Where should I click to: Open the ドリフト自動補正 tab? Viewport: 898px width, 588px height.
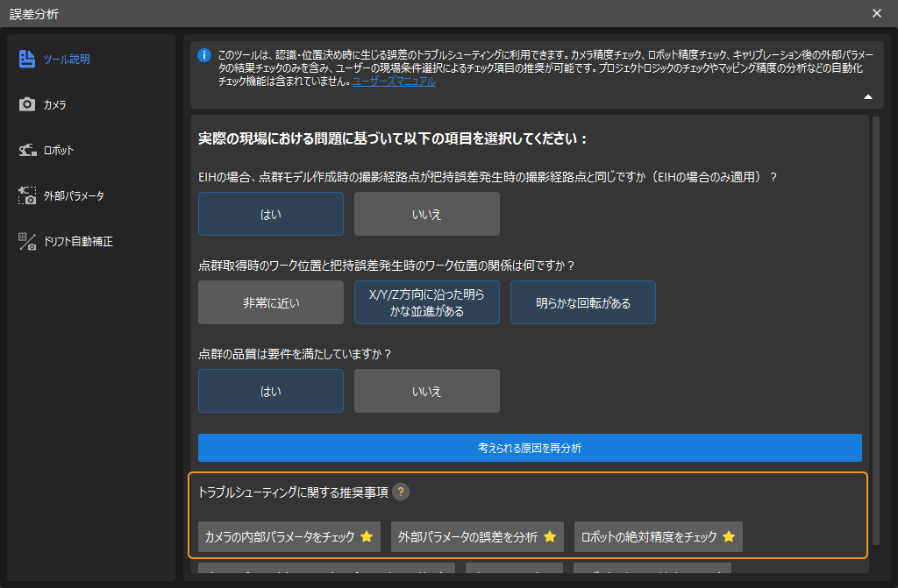pyautogui.click(x=78, y=241)
